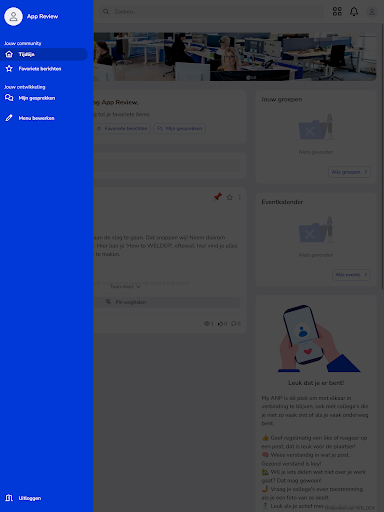Click the Jouw community section label
This screenshot has height=512, width=384.
tap(23, 43)
